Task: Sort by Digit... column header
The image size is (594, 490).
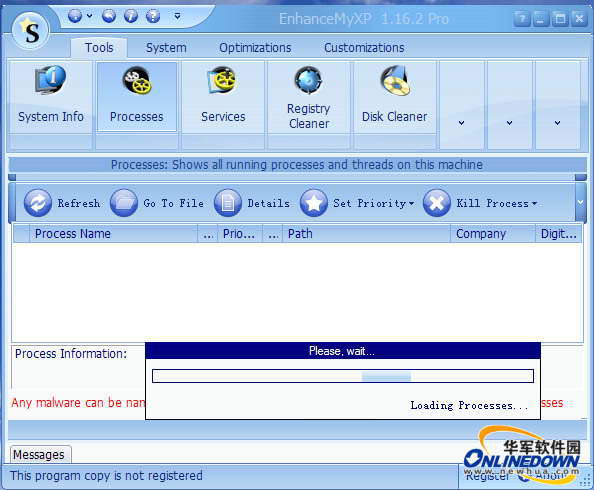Action: click(x=559, y=234)
